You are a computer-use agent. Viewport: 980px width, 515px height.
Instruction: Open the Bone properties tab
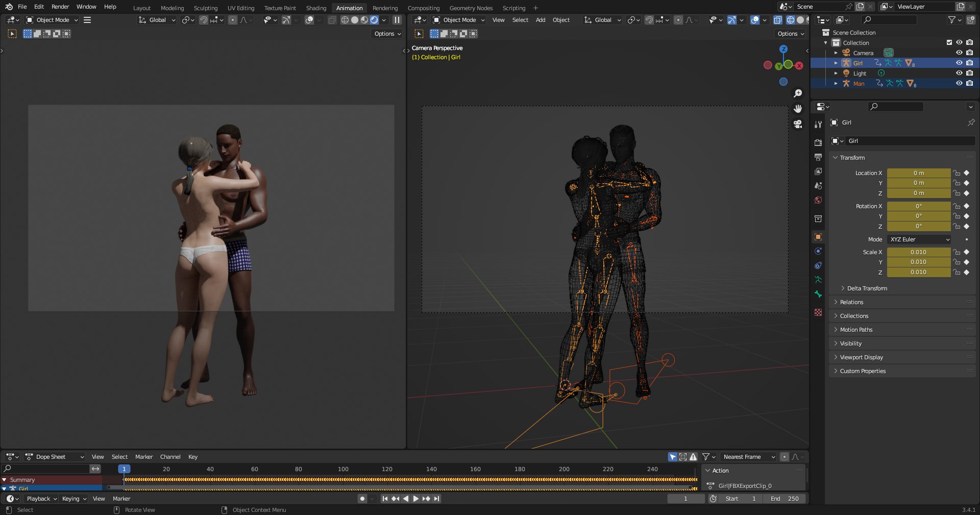(x=818, y=294)
